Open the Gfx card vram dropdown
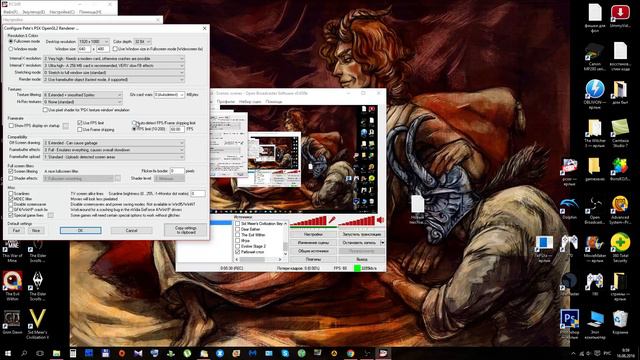The width and height of the screenshot is (640, 360). pyautogui.click(x=169, y=95)
